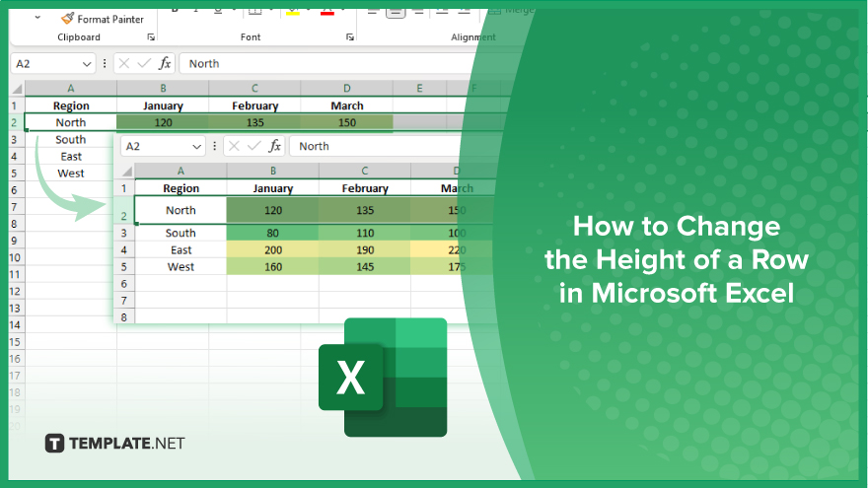The height and width of the screenshot is (488, 868).
Task: Select column B header in front sheet
Action: [x=273, y=171]
